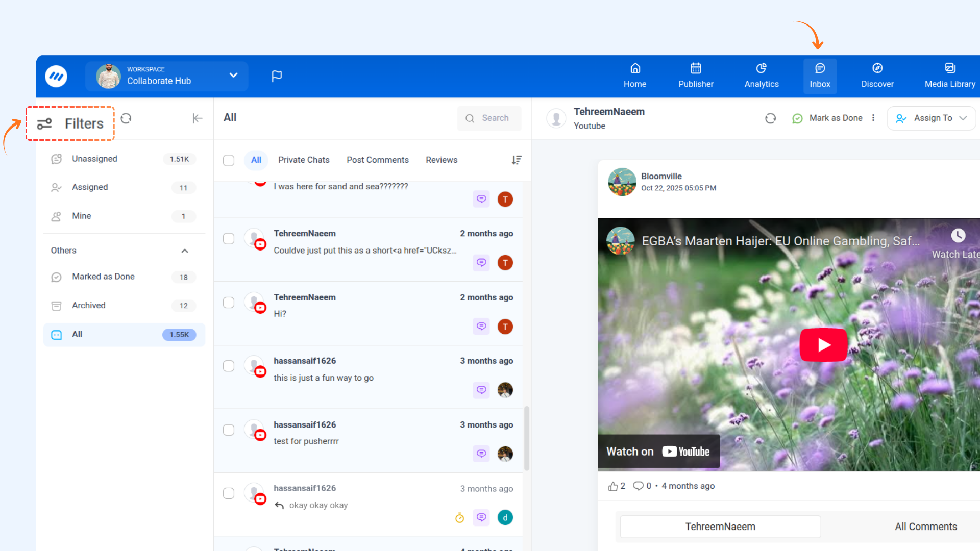Check the 'test for pusherrrr' conversation
Screen dimensions: 980x551
pos(229,430)
